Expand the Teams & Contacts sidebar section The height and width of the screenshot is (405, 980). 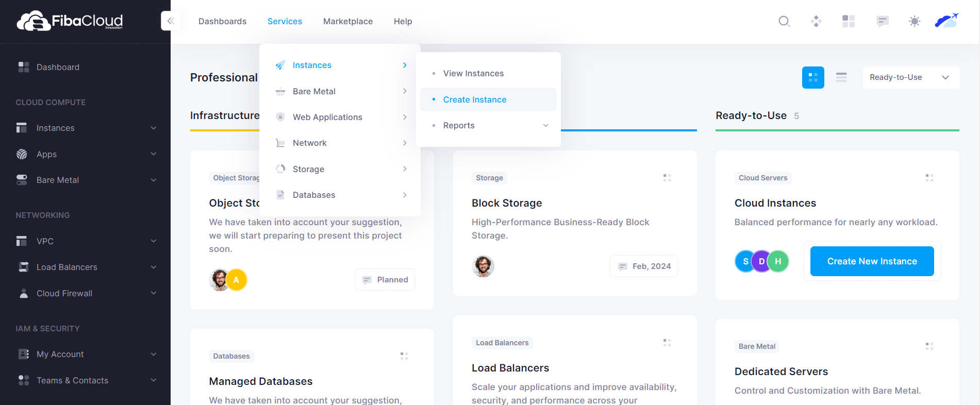86,380
